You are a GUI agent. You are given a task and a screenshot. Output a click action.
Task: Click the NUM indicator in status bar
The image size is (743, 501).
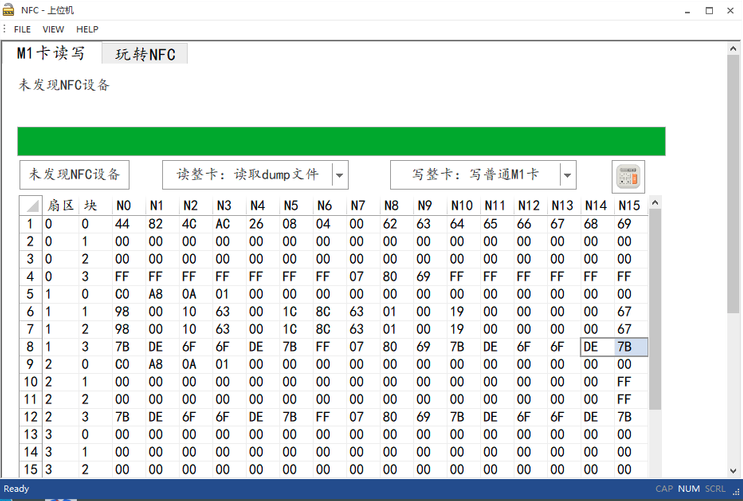pyautogui.click(x=689, y=489)
